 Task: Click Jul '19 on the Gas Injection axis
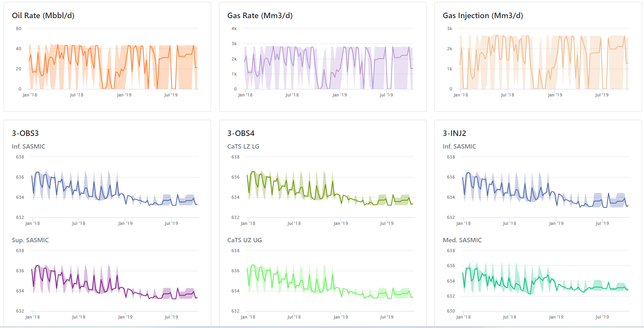click(602, 95)
